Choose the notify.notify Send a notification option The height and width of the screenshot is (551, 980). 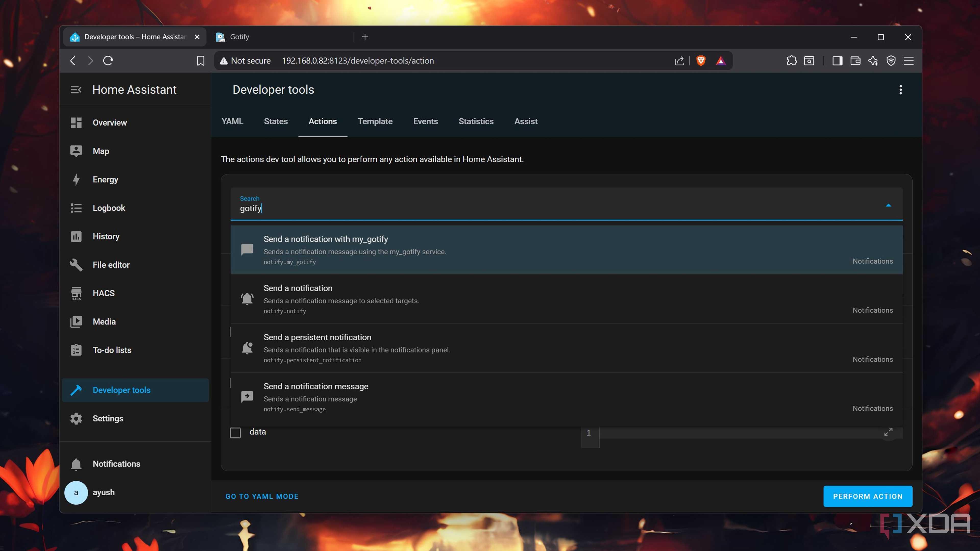point(567,299)
